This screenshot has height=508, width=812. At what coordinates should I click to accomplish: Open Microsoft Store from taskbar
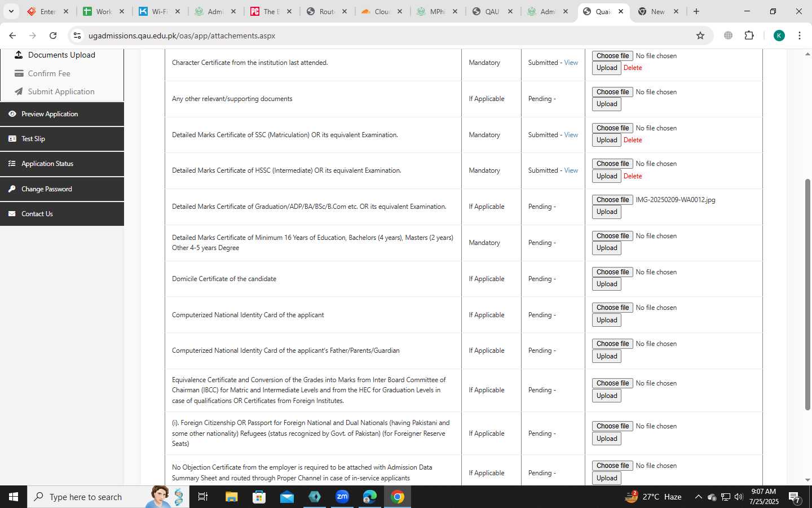pos(259,497)
